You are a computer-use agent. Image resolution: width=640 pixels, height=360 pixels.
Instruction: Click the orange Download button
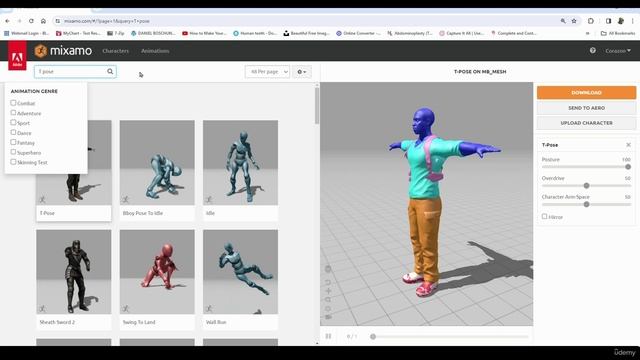[x=586, y=93]
